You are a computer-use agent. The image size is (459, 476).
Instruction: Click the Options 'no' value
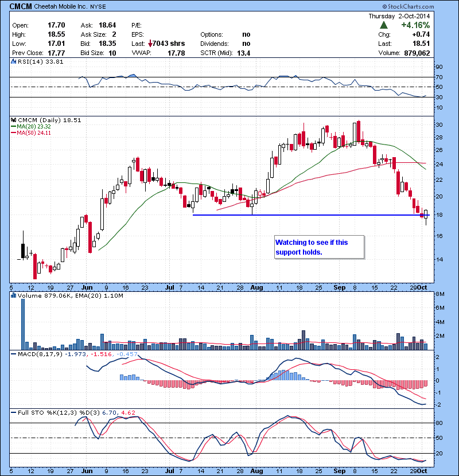[246, 34]
